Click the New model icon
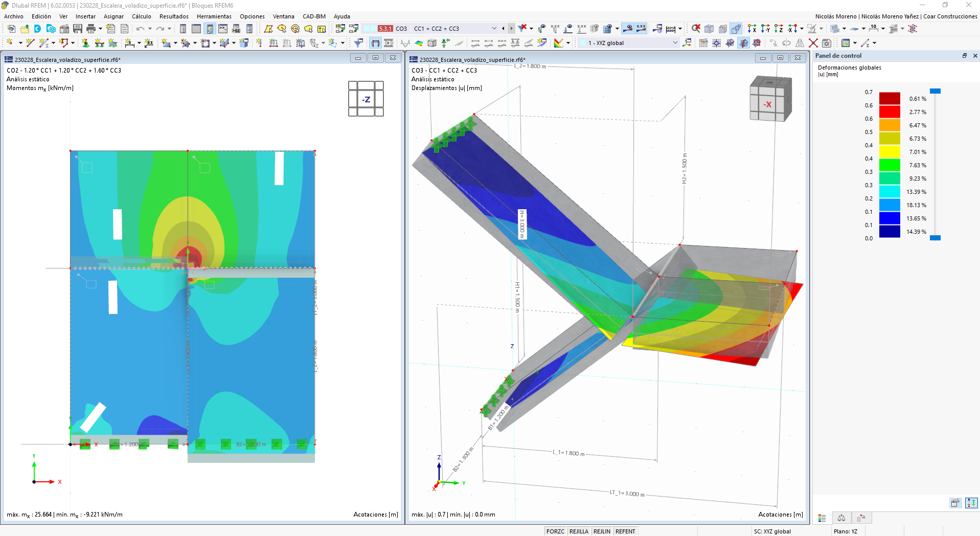This screenshot has width=980, height=536. coord(11,29)
